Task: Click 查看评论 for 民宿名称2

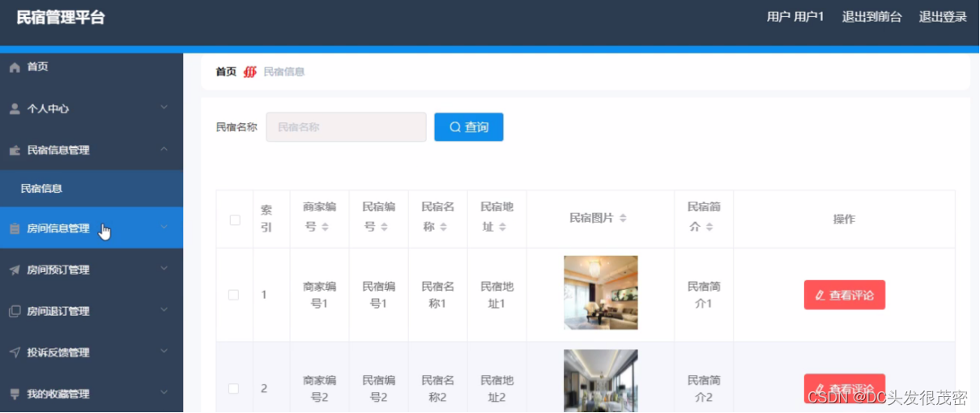Action: [x=844, y=388]
